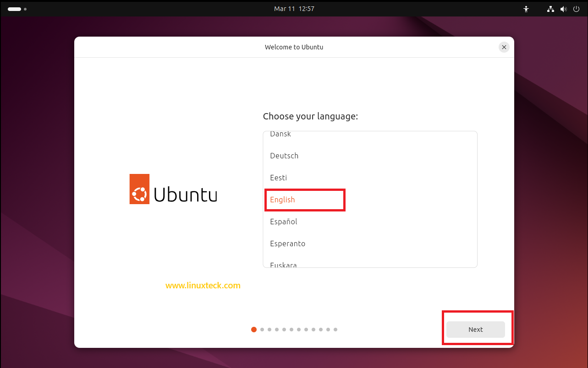
Task: Open the accessibility menu in top bar
Action: click(x=526, y=9)
